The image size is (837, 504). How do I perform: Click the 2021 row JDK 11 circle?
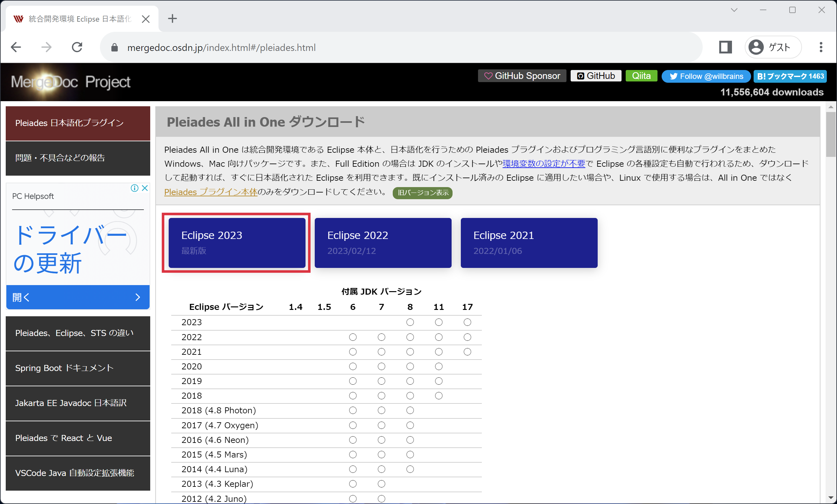(x=439, y=352)
